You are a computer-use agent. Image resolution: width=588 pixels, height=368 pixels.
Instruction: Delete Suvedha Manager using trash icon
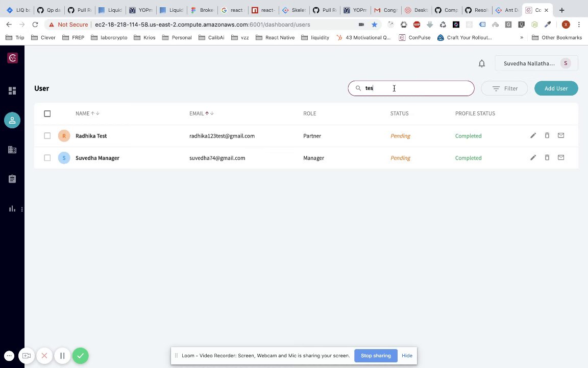(547, 158)
